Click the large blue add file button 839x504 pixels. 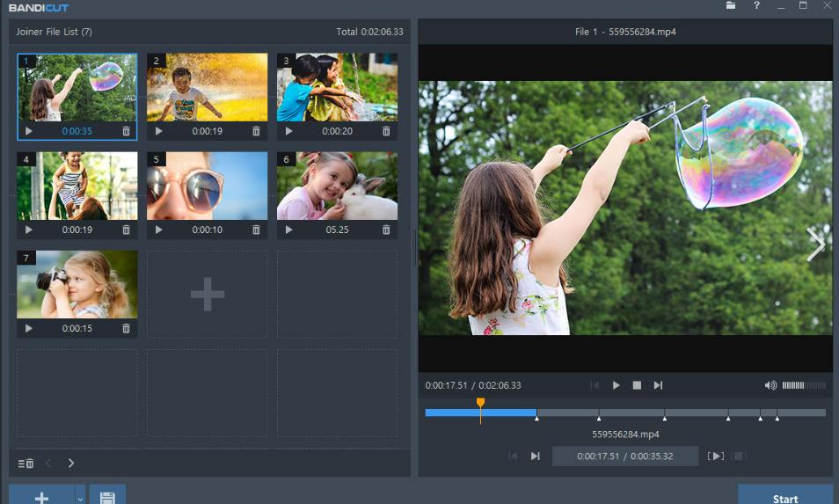41,497
